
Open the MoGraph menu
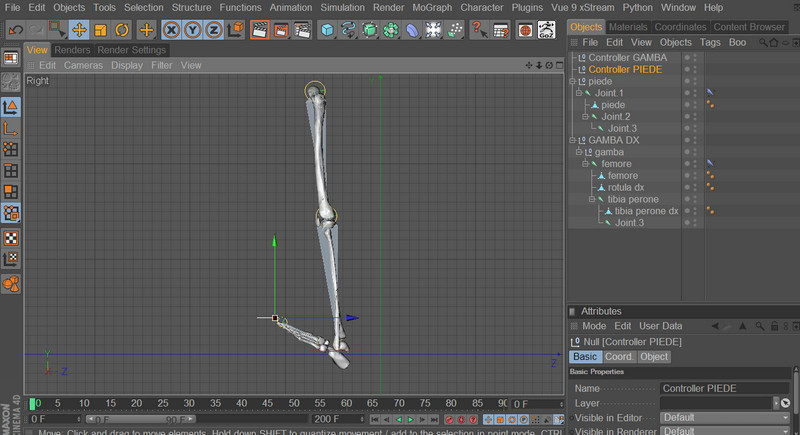click(433, 7)
